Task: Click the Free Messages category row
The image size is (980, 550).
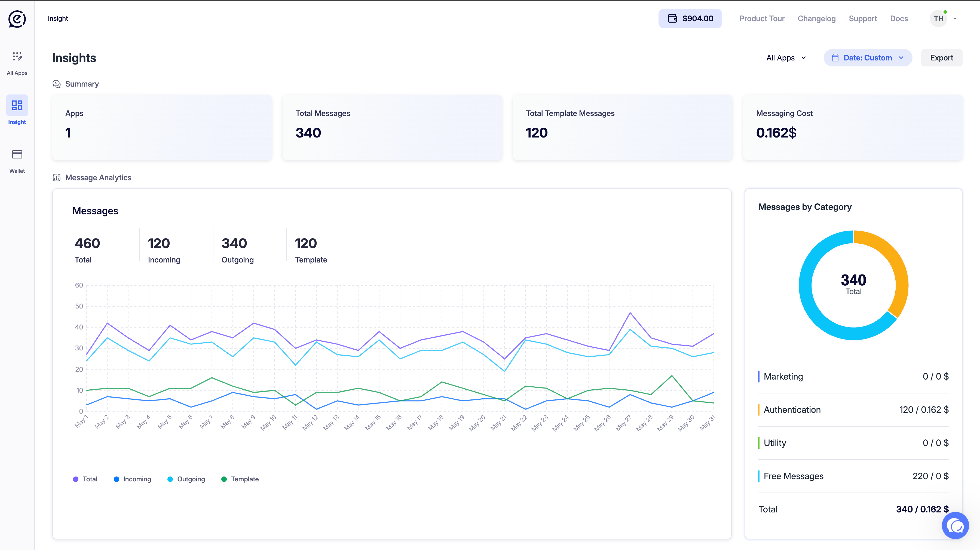Action: point(853,476)
